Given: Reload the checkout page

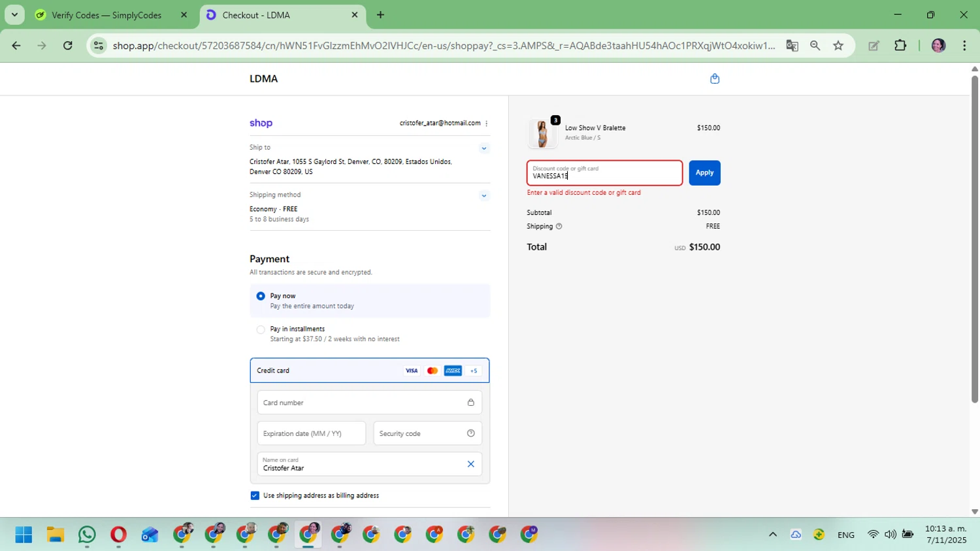Looking at the screenshot, I should point(67,45).
